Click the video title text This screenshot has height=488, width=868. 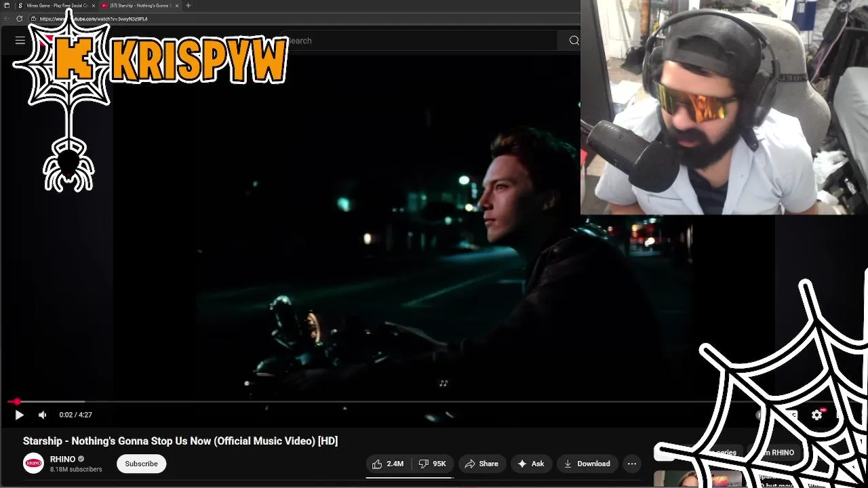180,441
